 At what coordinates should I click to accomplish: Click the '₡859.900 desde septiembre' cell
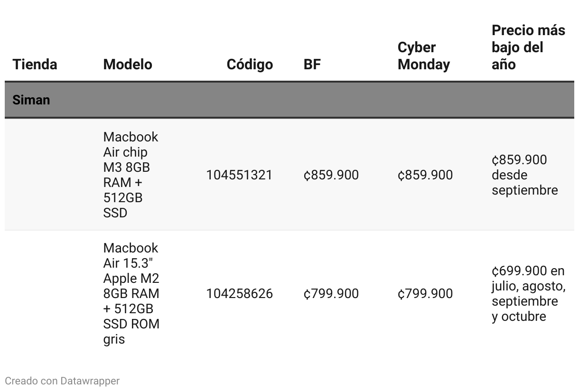[524, 175]
